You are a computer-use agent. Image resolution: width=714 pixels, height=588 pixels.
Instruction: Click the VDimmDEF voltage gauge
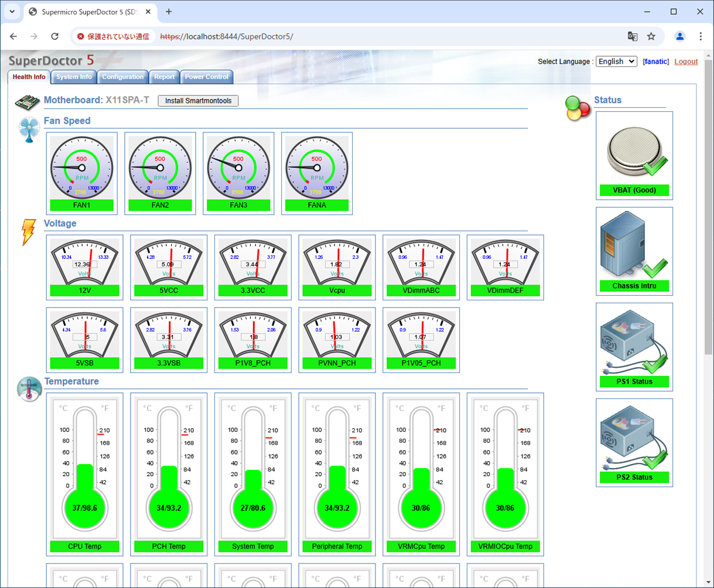coord(505,267)
